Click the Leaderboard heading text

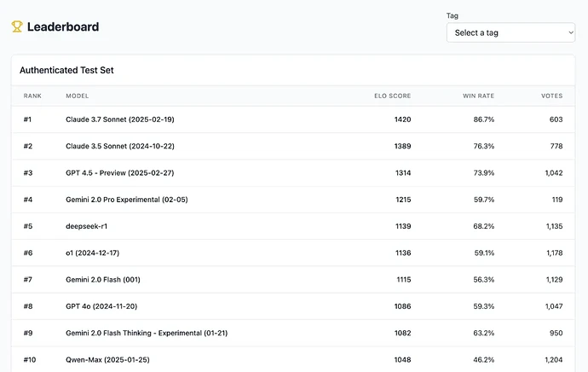click(63, 26)
